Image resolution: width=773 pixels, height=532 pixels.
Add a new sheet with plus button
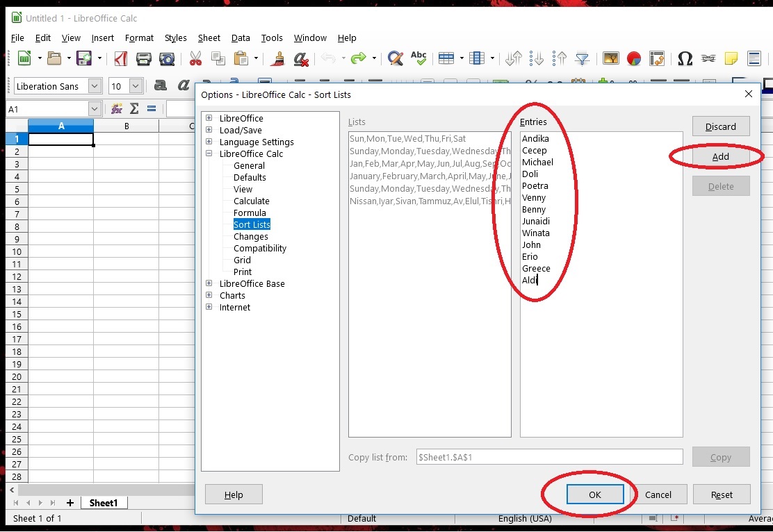(x=70, y=503)
